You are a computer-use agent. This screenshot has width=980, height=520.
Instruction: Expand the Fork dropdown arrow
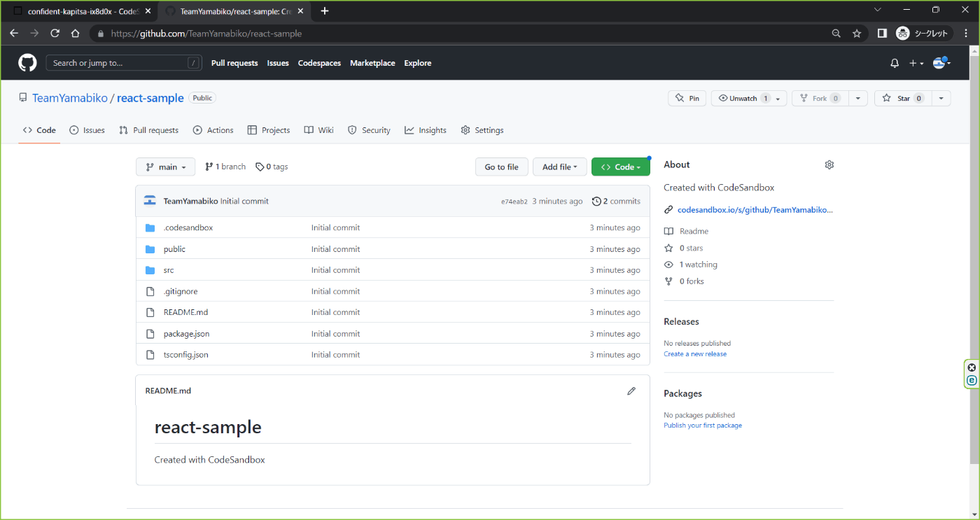[x=857, y=99]
